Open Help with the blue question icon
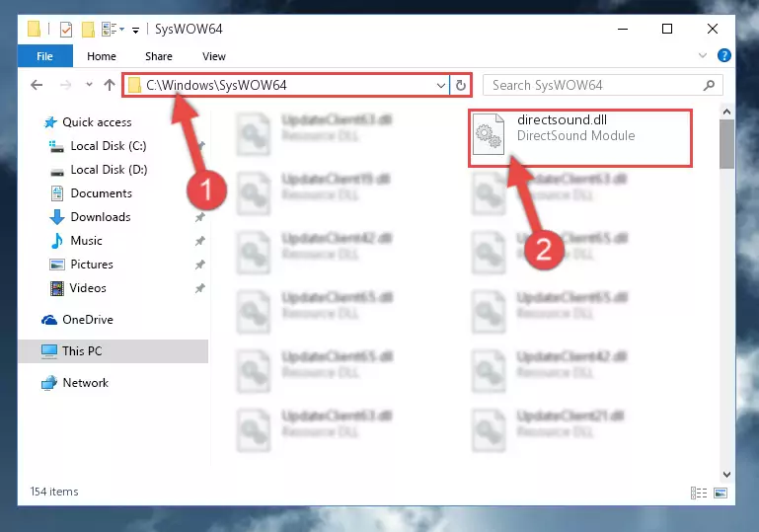Image resolution: width=759 pixels, height=532 pixels. point(723,55)
